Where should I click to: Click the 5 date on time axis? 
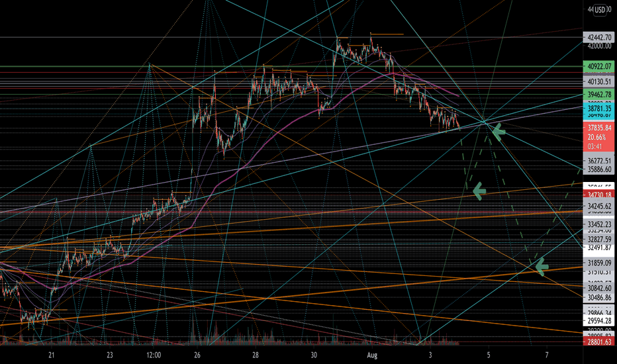489,355
